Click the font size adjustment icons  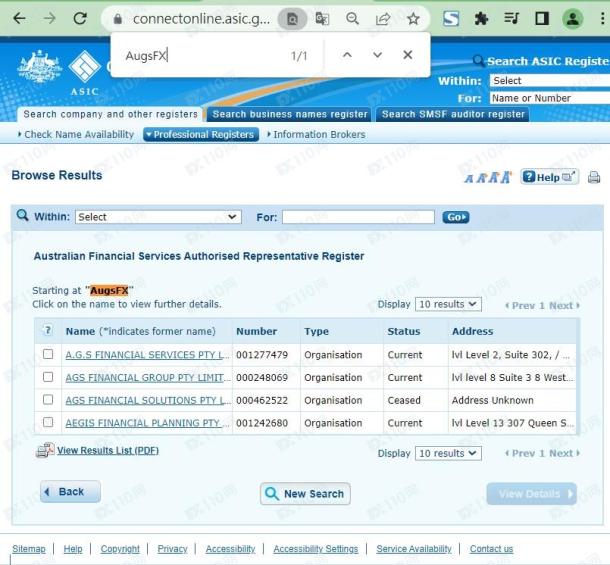pos(488,177)
